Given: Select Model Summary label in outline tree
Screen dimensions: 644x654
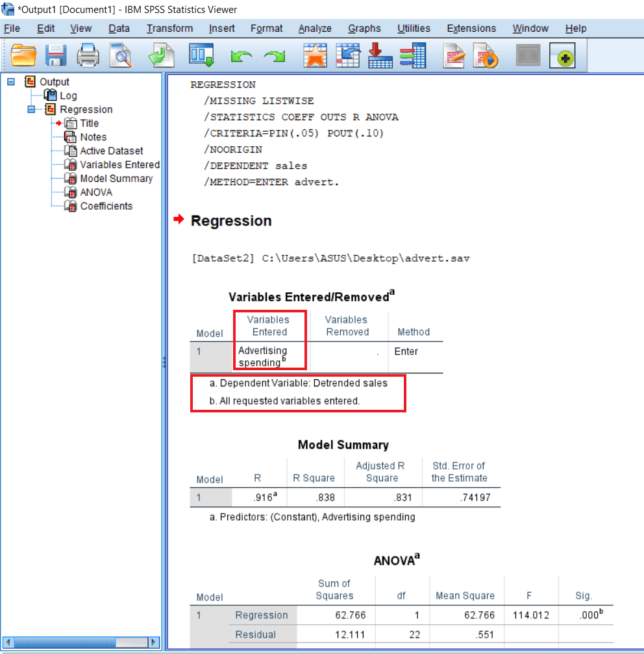Looking at the screenshot, I should [x=116, y=179].
